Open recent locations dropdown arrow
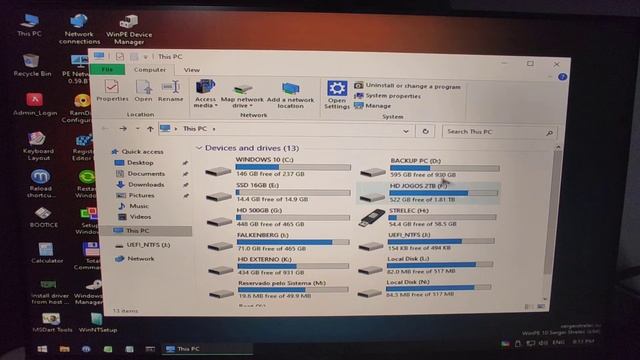The width and height of the screenshot is (640, 360). point(138,129)
